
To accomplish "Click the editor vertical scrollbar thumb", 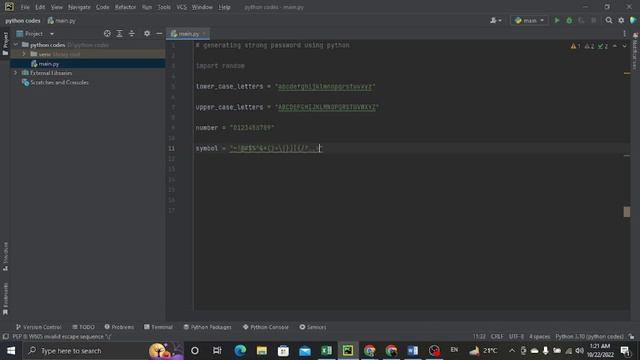I will point(627,212).
